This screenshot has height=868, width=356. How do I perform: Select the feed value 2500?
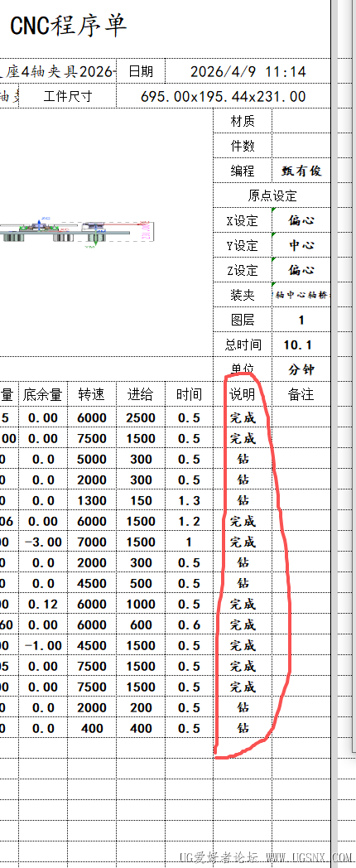[141, 418]
